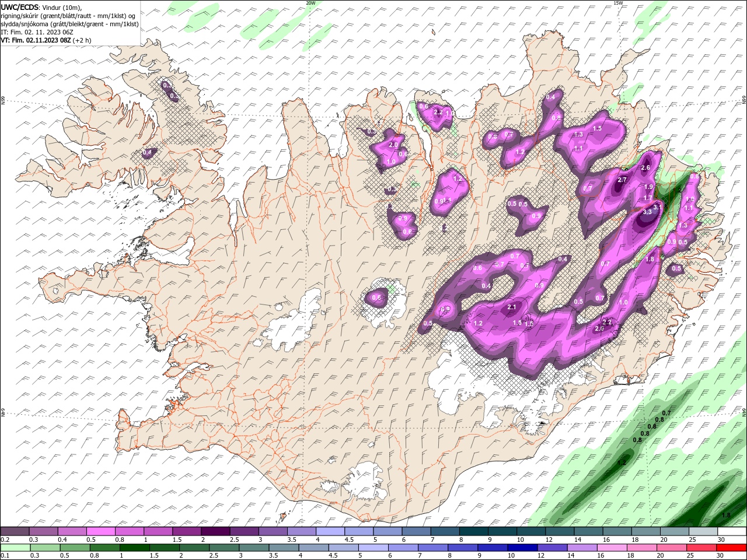Pick the deep blue 10 rain legend swatch
Viewport: 747px width, 560px height.
tap(522, 548)
